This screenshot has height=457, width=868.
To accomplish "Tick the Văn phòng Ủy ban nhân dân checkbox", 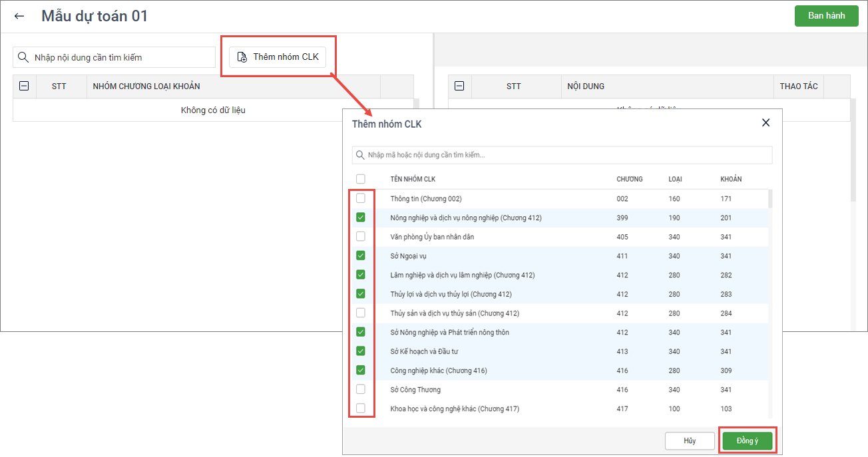I will point(361,236).
